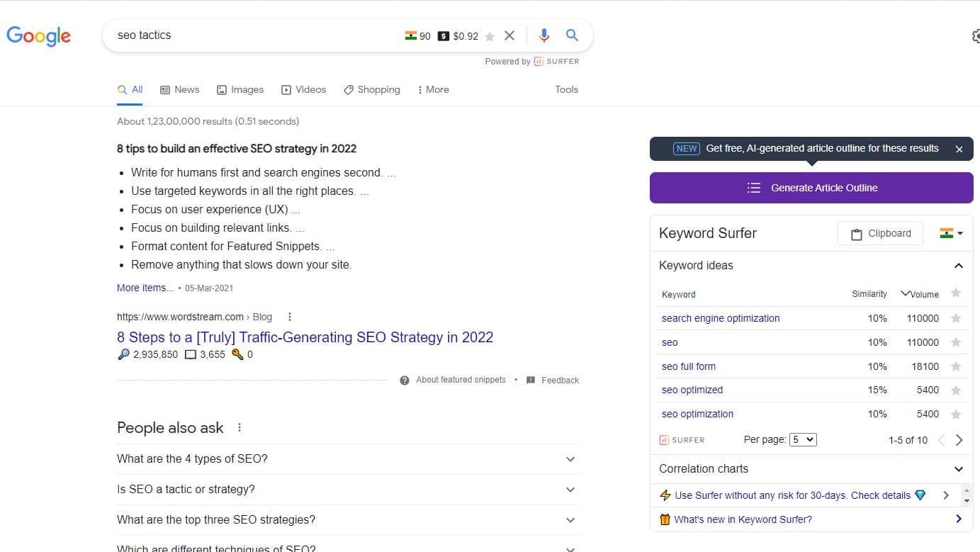Open the Keyword Surfer Clipboard

(880, 234)
